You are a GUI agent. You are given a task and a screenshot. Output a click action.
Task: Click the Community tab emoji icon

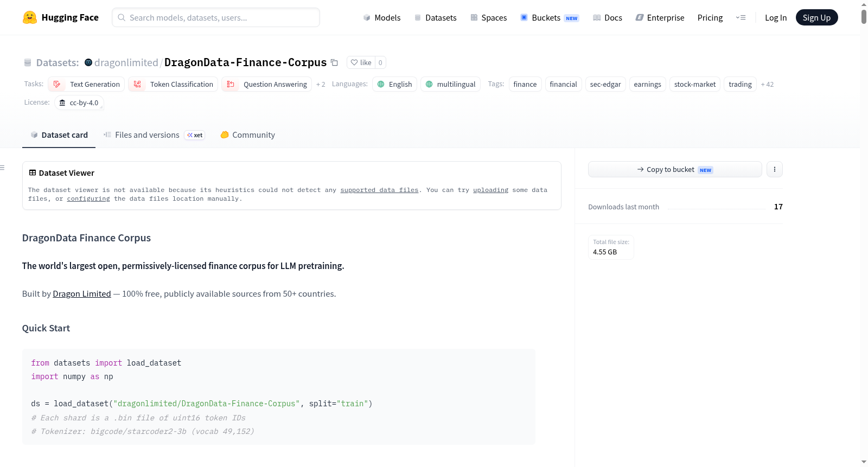[x=225, y=135]
